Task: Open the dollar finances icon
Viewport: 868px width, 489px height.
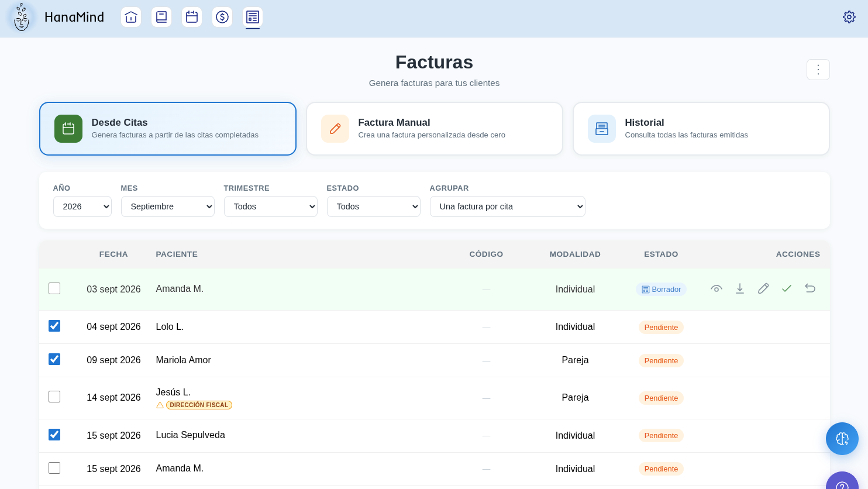Action: 222,17
